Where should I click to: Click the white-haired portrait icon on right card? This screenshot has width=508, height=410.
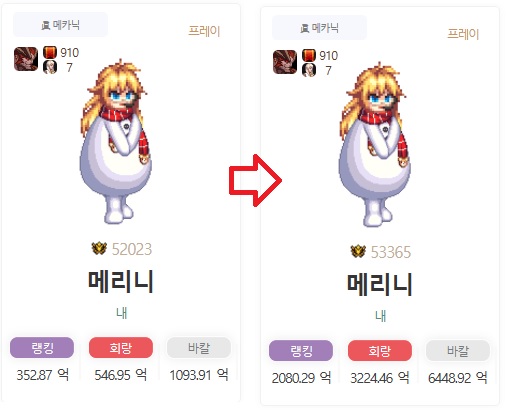click(309, 70)
